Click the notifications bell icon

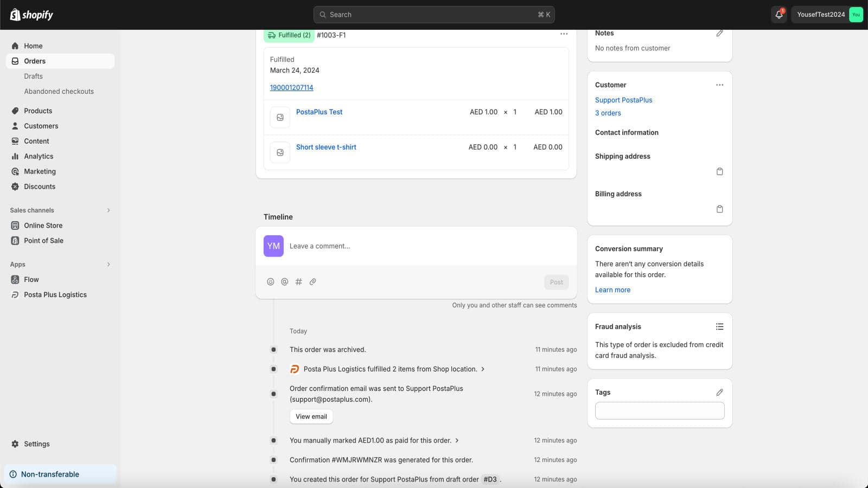[778, 15]
